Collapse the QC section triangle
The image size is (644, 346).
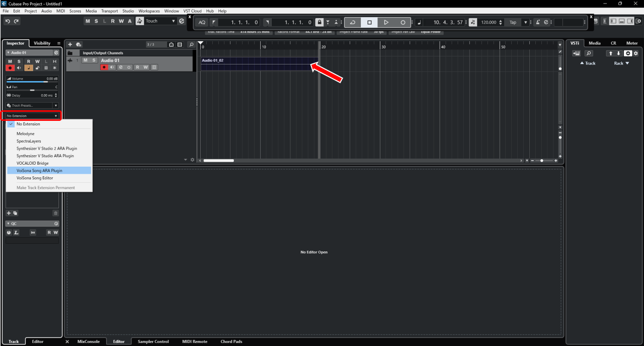pyautogui.click(x=8, y=224)
